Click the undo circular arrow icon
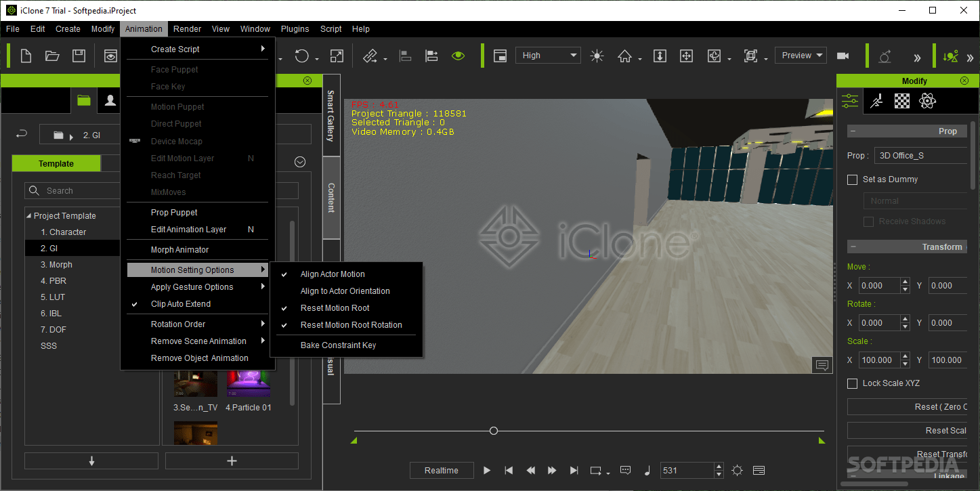Image resolution: width=980 pixels, height=491 pixels. (302, 56)
